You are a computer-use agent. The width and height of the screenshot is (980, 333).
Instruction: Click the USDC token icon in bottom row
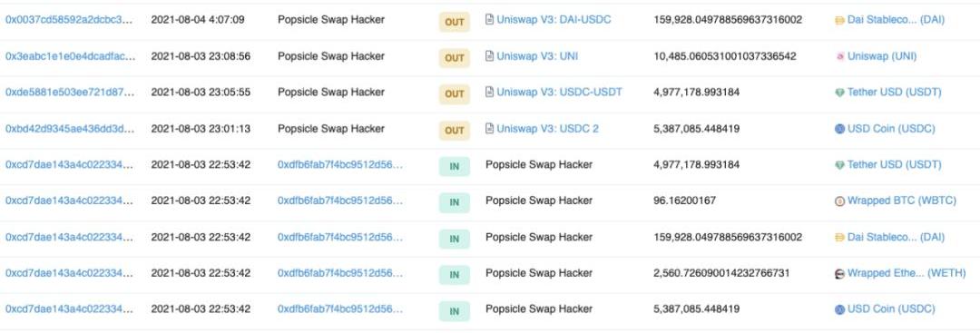839,309
